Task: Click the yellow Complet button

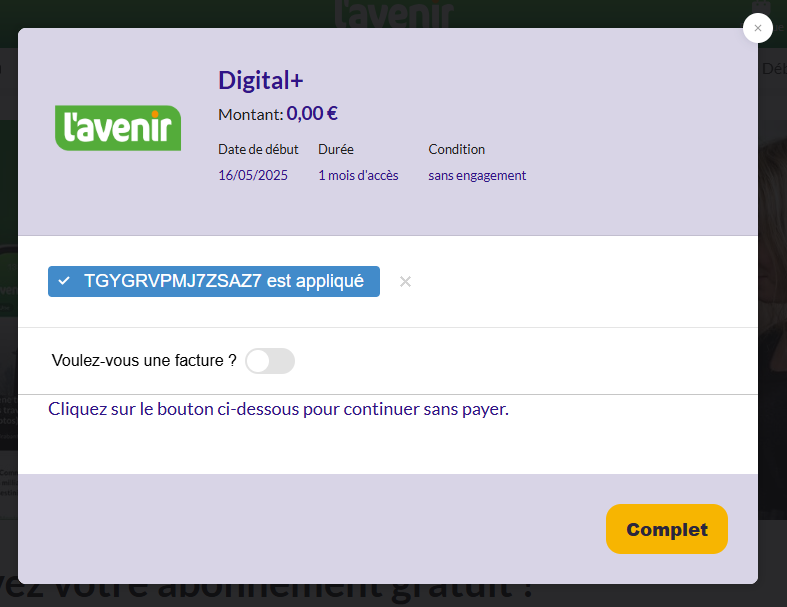Action: click(x=667, y=529)
